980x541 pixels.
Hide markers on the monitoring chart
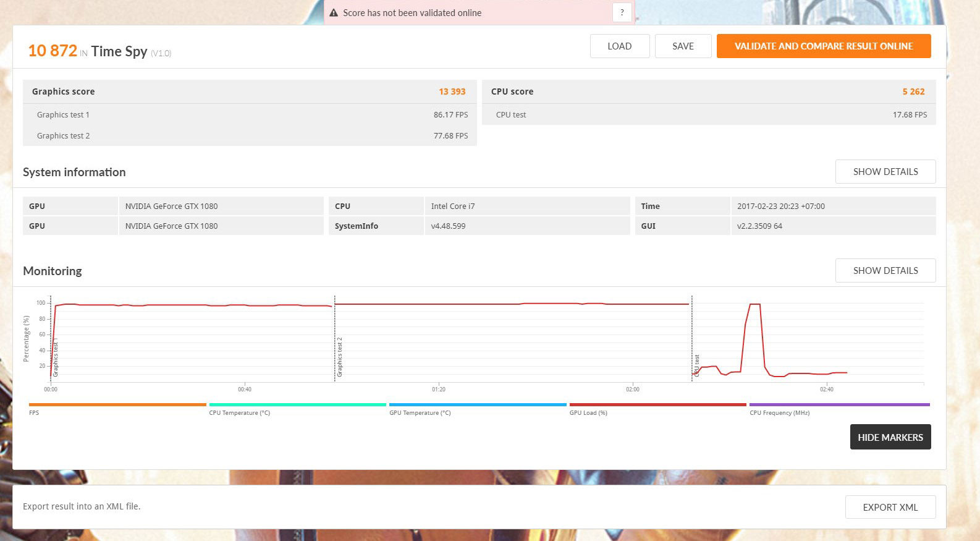pyautogui.click(x=890, y=437)
